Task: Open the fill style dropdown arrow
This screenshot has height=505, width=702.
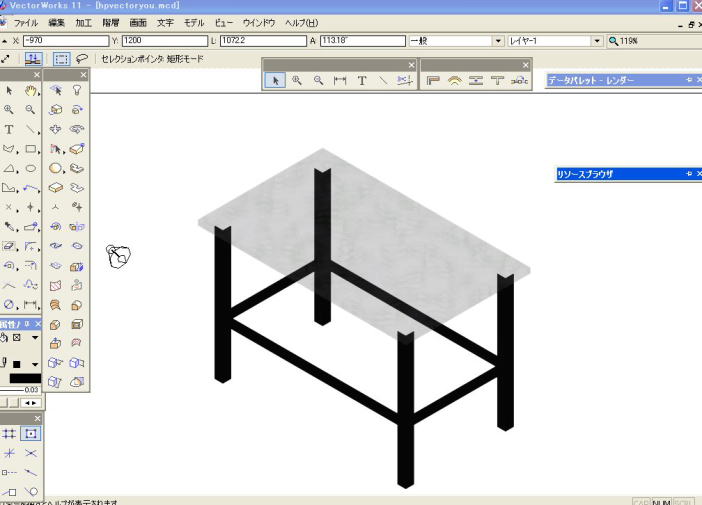Action: (35, 338)
